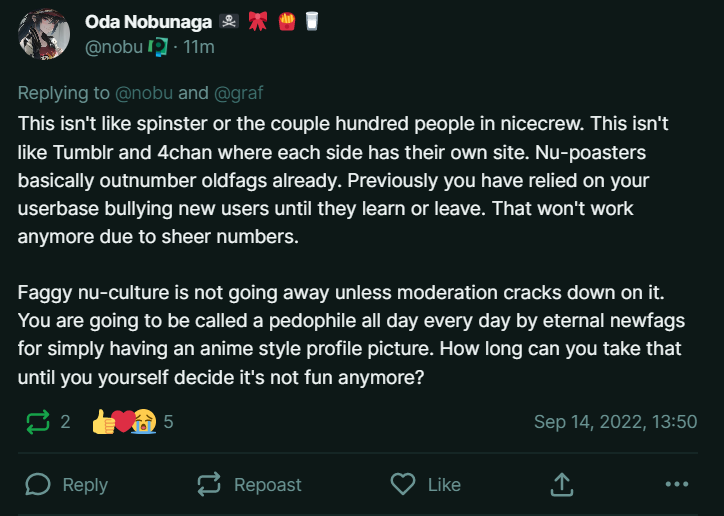Open the three dots more options menu
This screenshot has width=724, height=516.
pyautogui.click(x=677, y=484)
